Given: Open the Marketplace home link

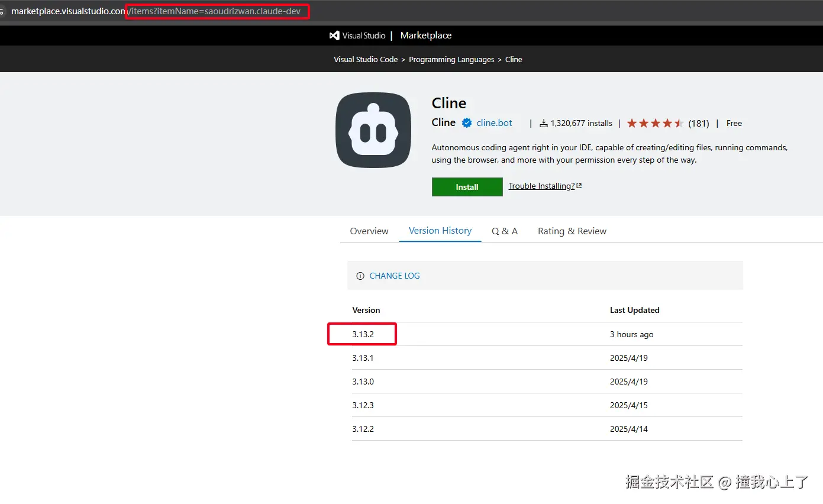Looking at the screenshot, I should 425,35.
